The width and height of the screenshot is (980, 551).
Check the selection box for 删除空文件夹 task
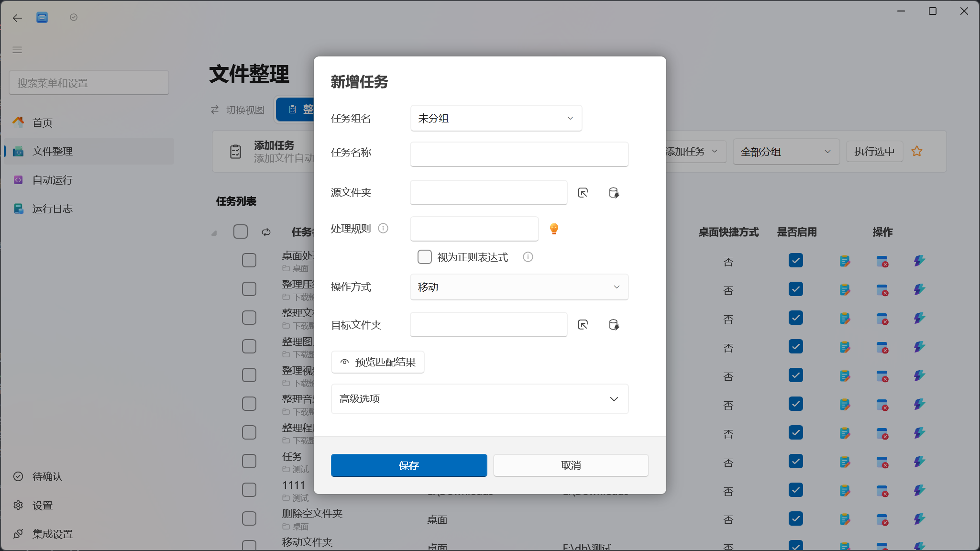point(249,518)
